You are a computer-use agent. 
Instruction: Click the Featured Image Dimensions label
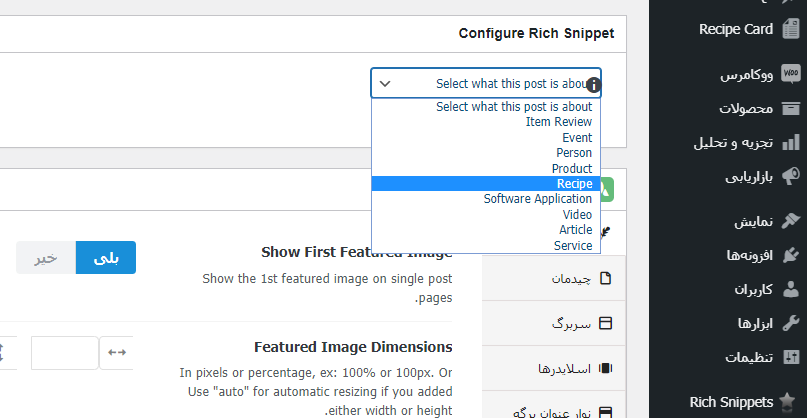(353, 347)
